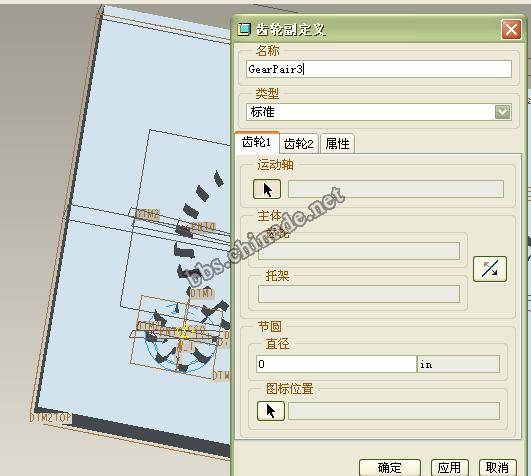531x476 pixels.
Task: Switch to the 齿轮2 tab
Action: [x=299, y=144]
